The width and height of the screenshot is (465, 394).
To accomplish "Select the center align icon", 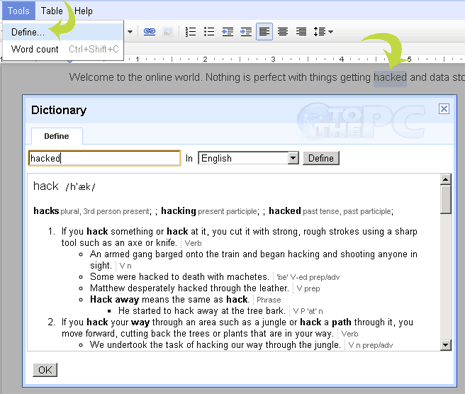I will (x=283, y=32).
